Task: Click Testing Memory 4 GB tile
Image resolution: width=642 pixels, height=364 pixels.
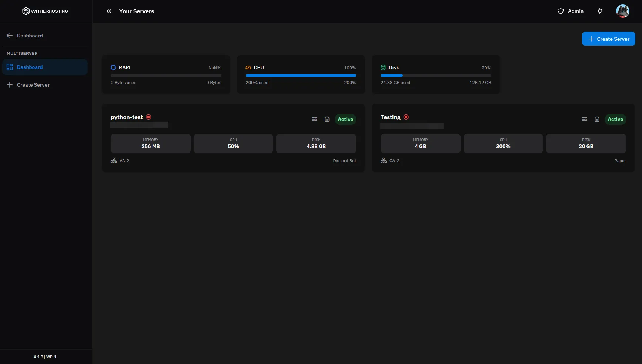Action: (x=421, y=143)
